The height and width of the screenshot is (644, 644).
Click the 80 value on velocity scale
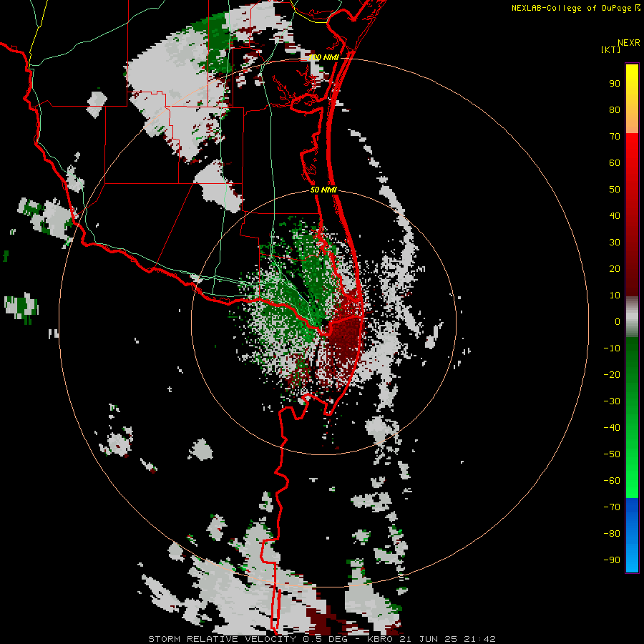click(615, 110)
